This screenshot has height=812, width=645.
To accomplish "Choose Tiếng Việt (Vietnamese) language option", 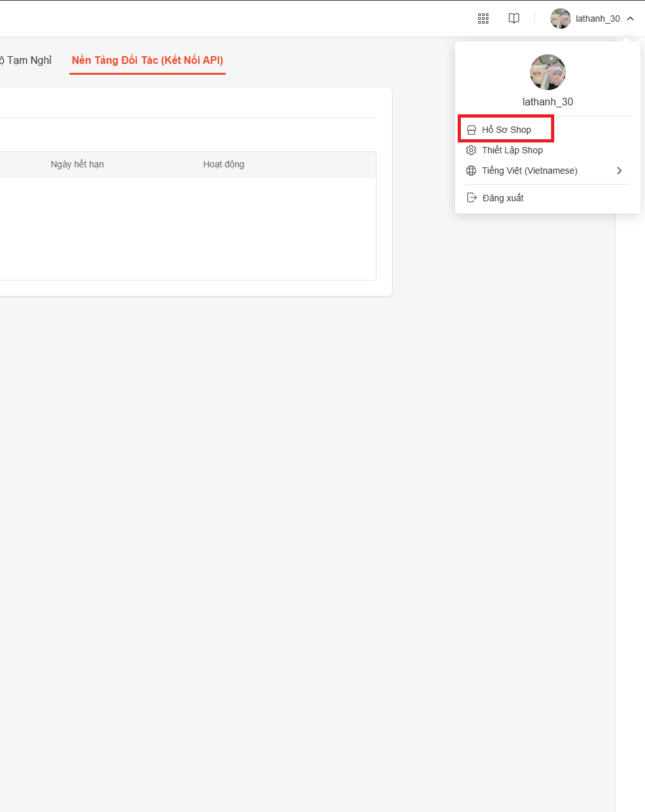I will click(529, 171).
